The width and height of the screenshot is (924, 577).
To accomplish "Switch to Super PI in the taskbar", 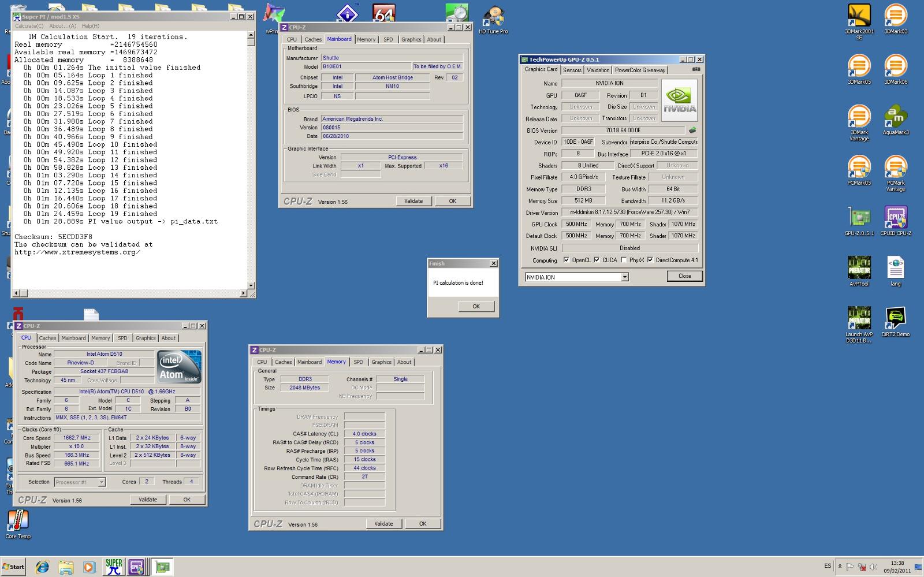I will pyautogui.click(x=114, y=567).
